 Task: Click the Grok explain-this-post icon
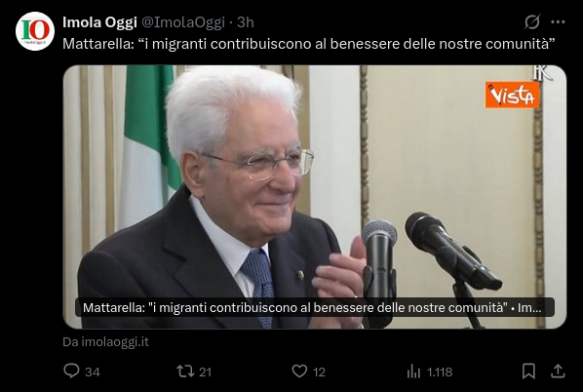pyautogui.click(x=532, y=22)
